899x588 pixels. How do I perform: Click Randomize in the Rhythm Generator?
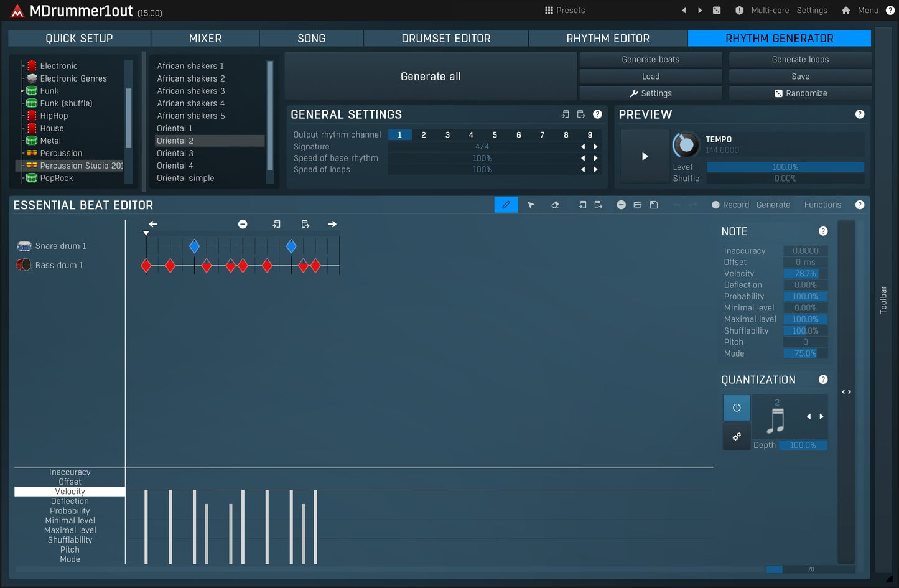[x=800, y=93]
